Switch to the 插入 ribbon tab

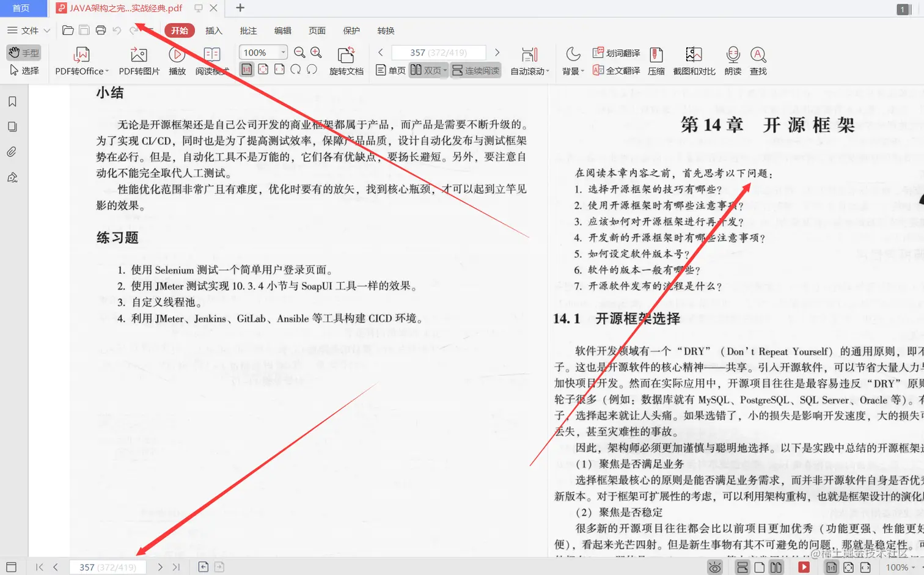point(213,30)
